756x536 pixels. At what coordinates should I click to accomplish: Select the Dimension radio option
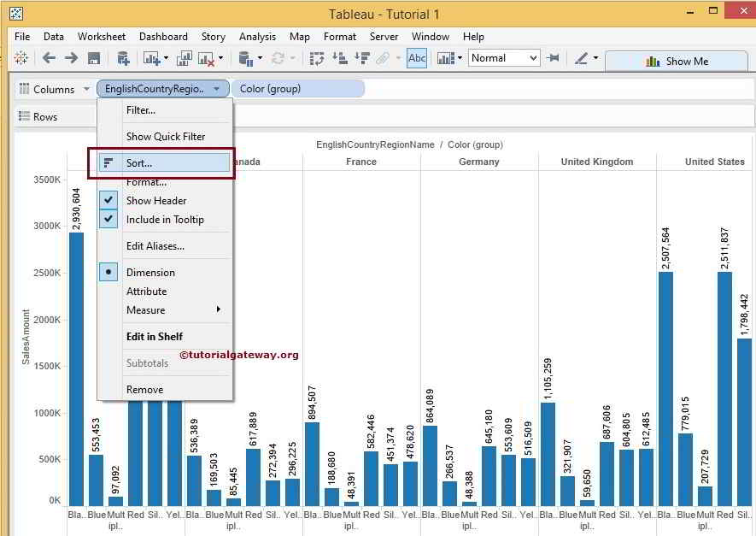point(150,273)
